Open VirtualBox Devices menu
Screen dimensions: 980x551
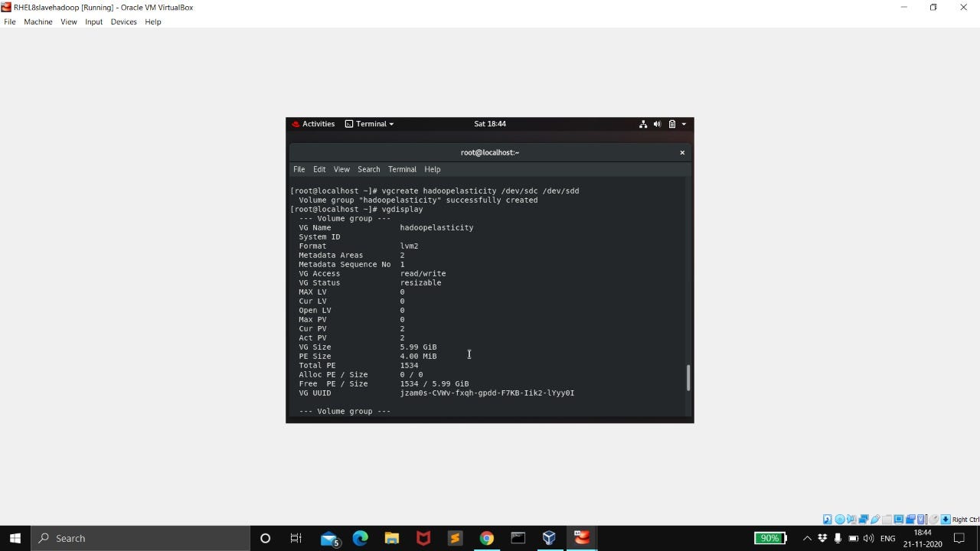123,21
